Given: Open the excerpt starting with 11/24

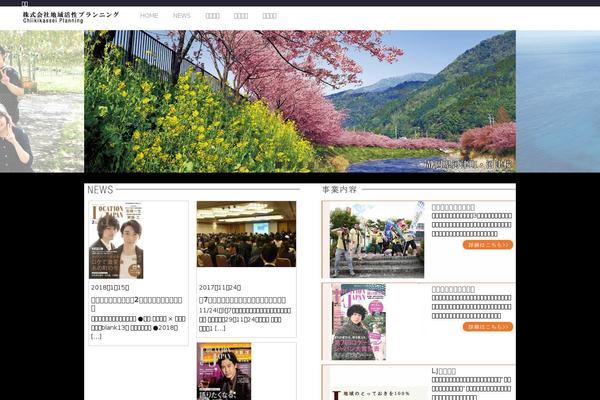Looking at the screenshot, I should 245,319.
